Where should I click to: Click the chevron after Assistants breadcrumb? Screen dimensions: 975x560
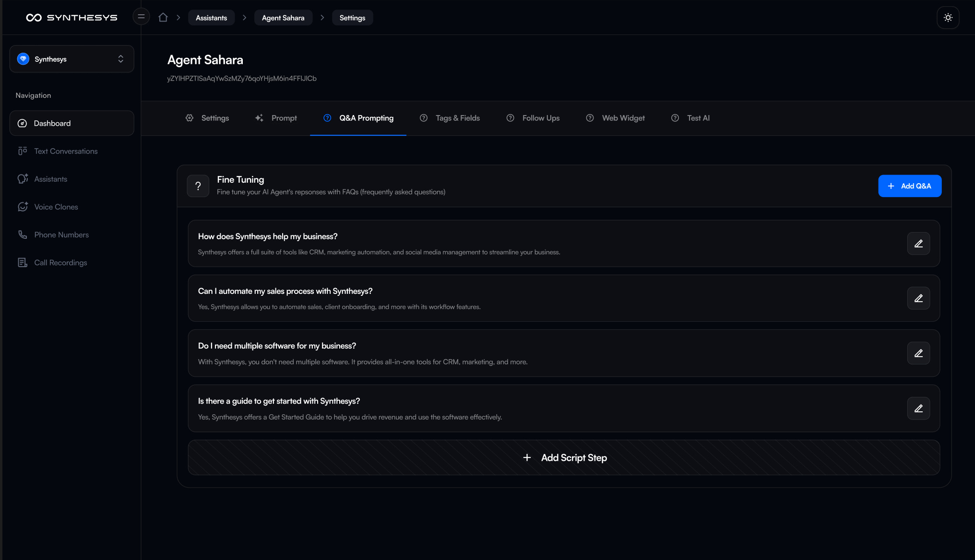pos(245,18)
